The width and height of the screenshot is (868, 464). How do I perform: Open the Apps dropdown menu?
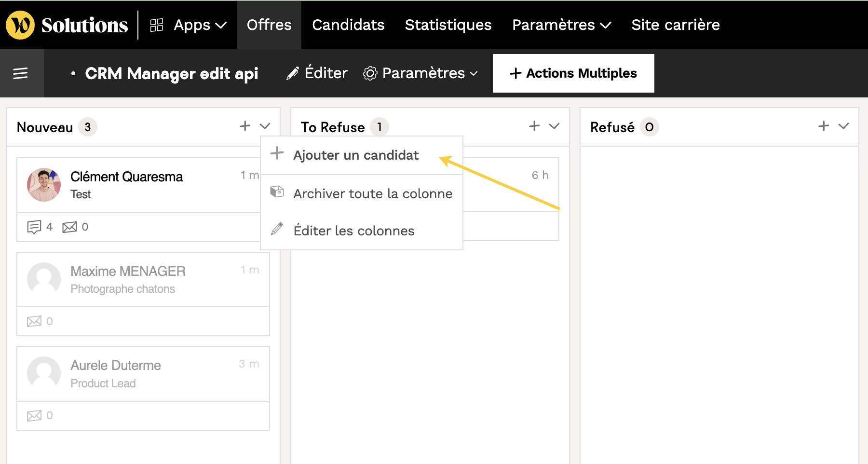pos(188,25)
